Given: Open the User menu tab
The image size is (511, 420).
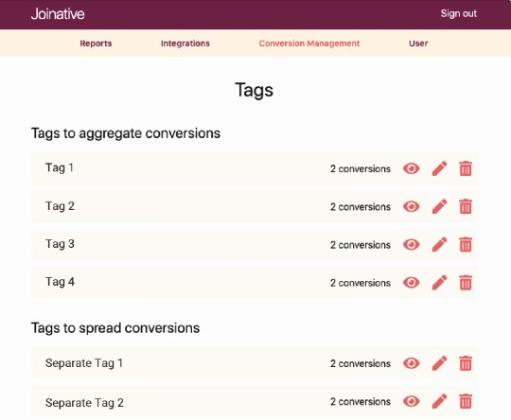Looking at the screenshot, I should (x=418, y=44).
